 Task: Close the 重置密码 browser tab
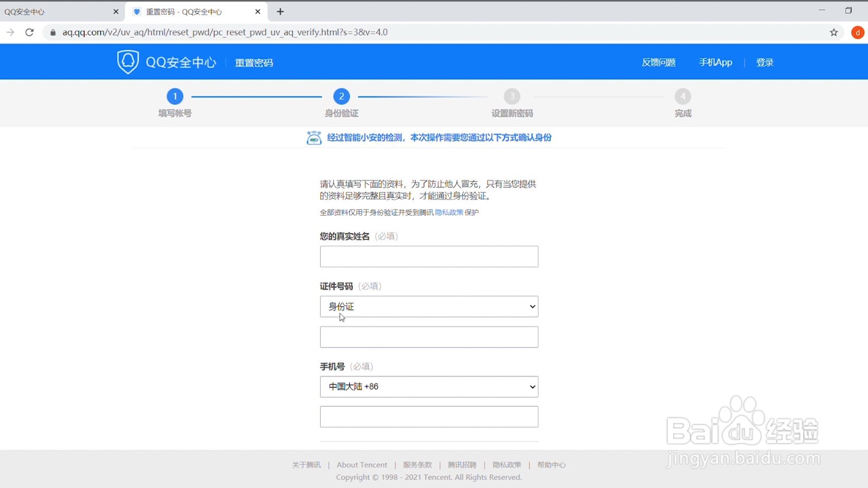pos(258,11)
